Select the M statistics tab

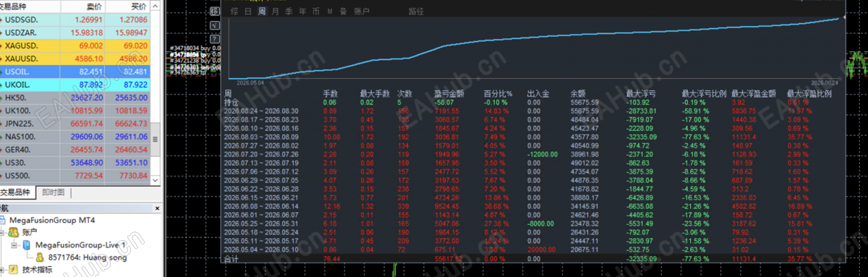(330, 12)
